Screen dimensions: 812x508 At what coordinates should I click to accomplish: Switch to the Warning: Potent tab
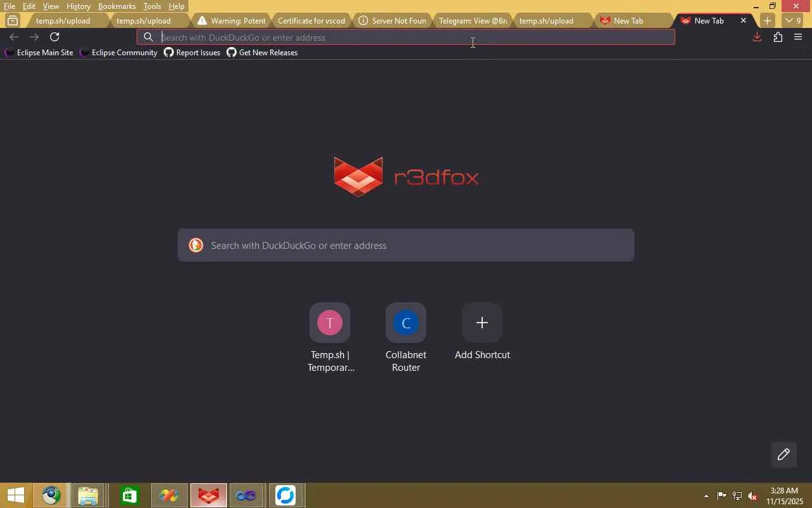[232, 20]
